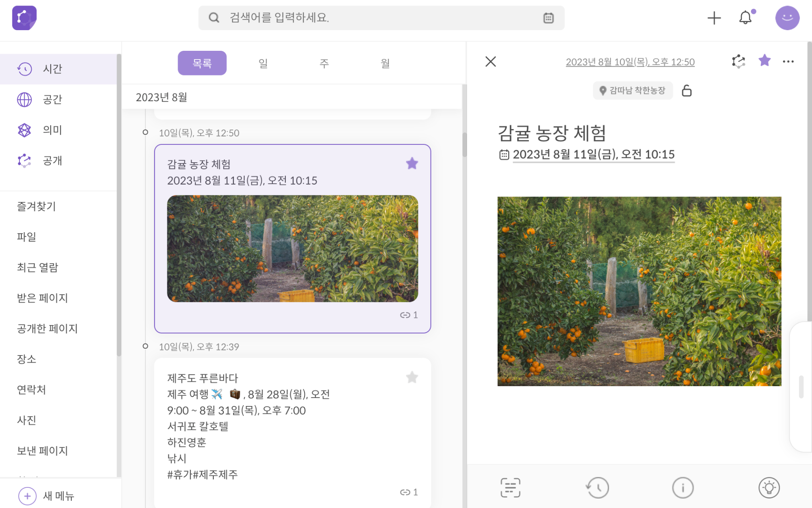812x508 pixels.
Task: Open the info icon in bottom toolbar
Action: 683,487
